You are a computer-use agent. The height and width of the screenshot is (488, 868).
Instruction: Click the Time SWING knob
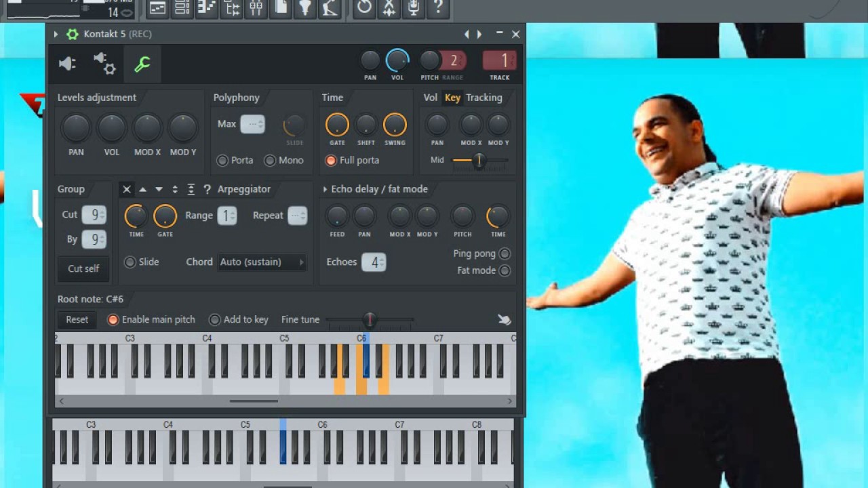(x=395, y=125)
